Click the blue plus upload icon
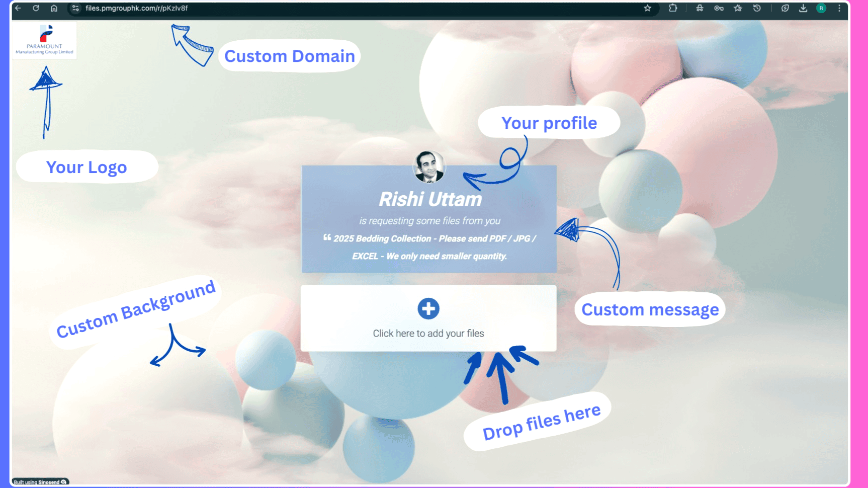Image resolution: width=868 pixels, height=488 pixels. pyautogui.click(x=428, y=308)
